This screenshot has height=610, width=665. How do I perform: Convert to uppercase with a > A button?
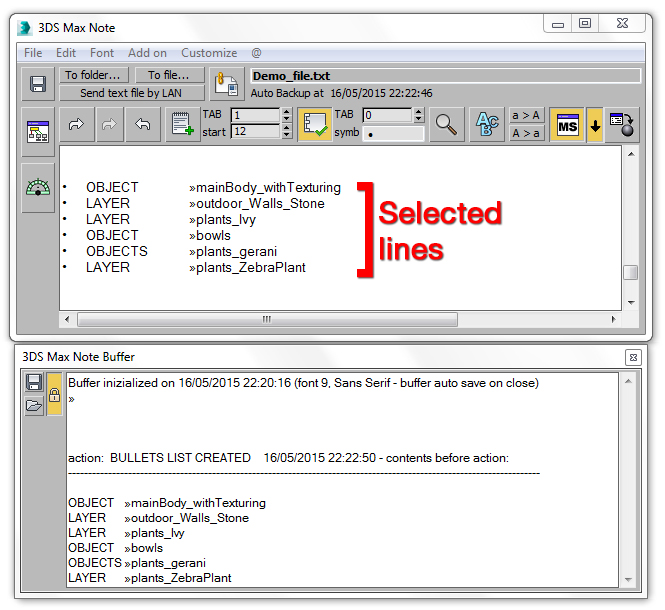pyautogui.click(x=526, y=115)
